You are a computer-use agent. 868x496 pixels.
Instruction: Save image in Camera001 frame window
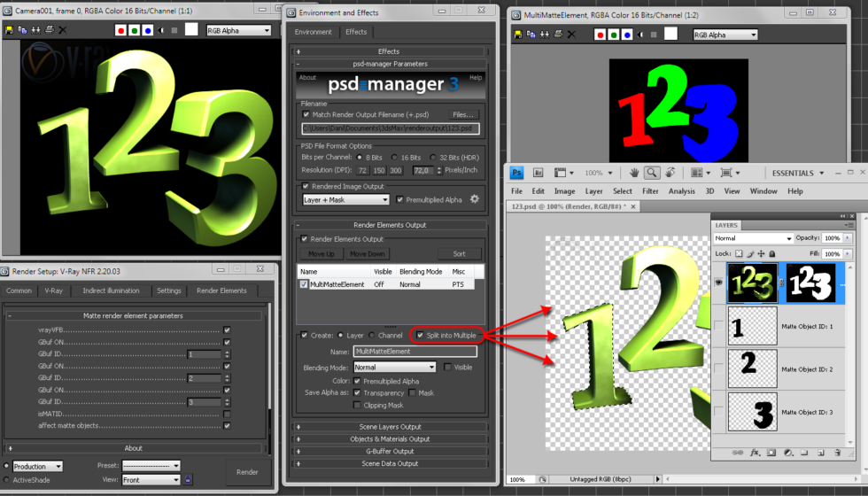click(9, 30)
